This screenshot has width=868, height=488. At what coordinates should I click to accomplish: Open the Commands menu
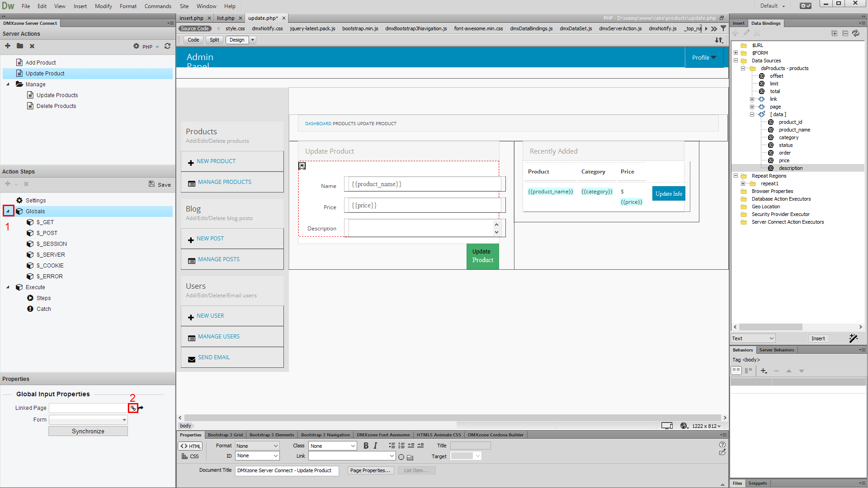pyautogui.click(x=158, y=6)
